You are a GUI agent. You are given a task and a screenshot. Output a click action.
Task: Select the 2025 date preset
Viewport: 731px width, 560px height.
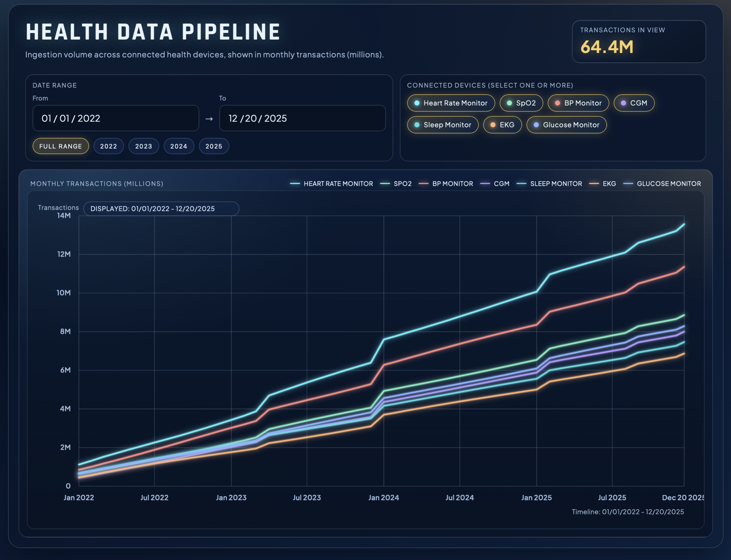(214, 146)
